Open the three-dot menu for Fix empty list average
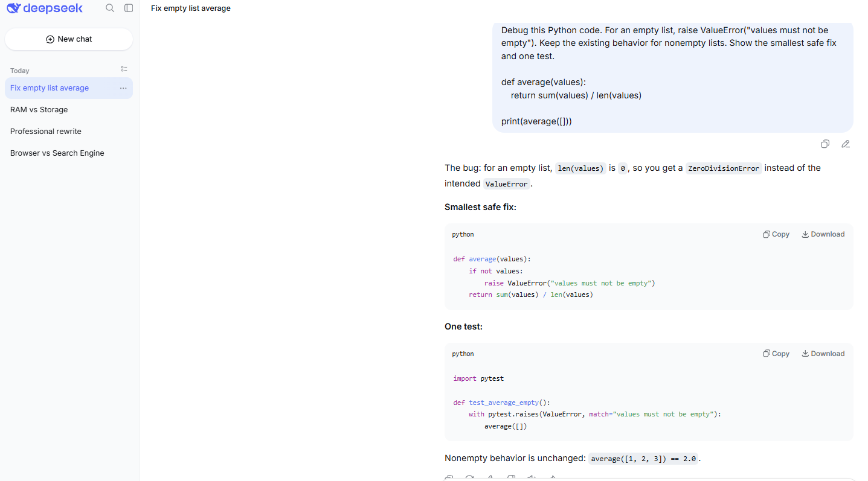This screenshot has height=481, width=868. tap(123, 88)
